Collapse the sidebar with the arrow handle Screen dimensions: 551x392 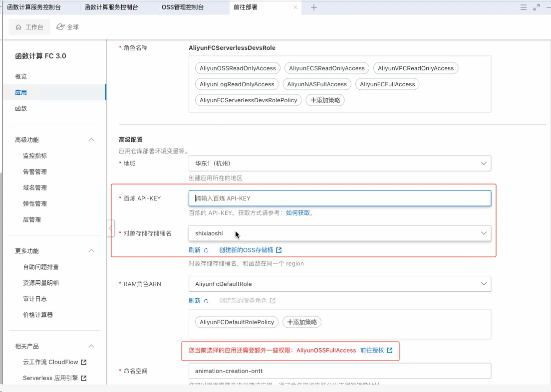point(110,228)
